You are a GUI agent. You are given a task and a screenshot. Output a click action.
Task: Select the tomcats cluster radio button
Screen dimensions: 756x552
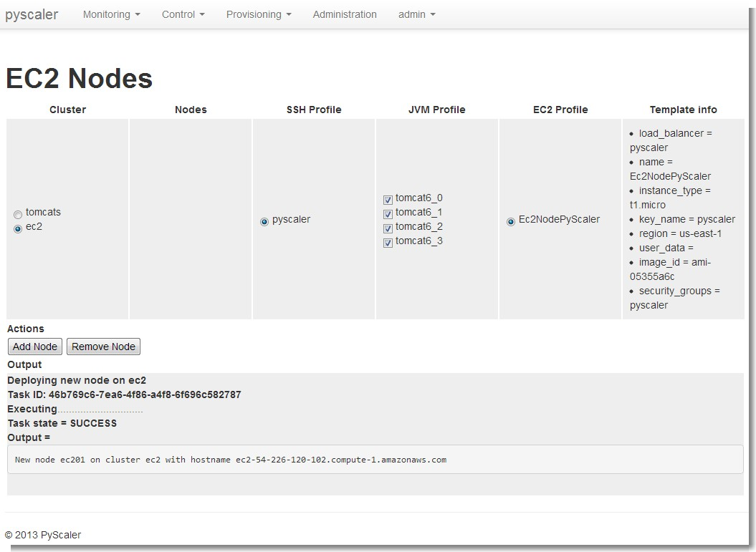point(18,214)
